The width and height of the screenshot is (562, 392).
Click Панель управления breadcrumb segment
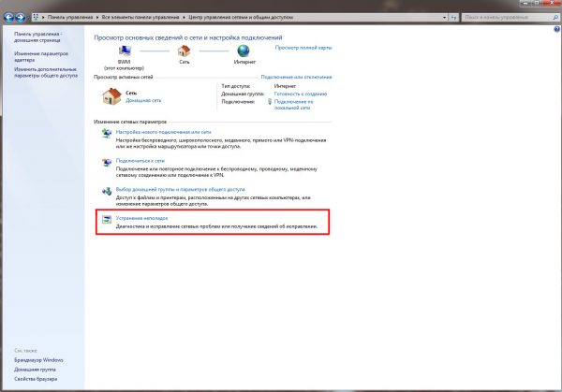click(x=70, y=17)
